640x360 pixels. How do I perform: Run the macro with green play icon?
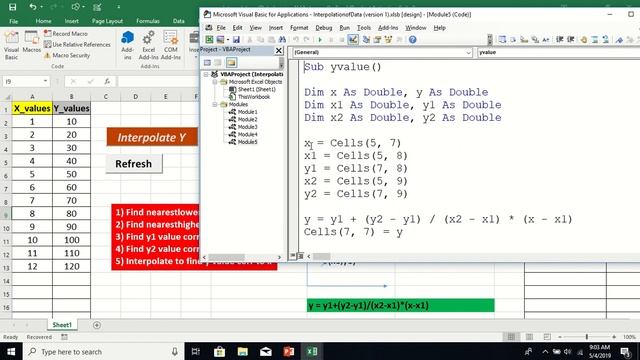pyautogui.click(x=320, y=40)
